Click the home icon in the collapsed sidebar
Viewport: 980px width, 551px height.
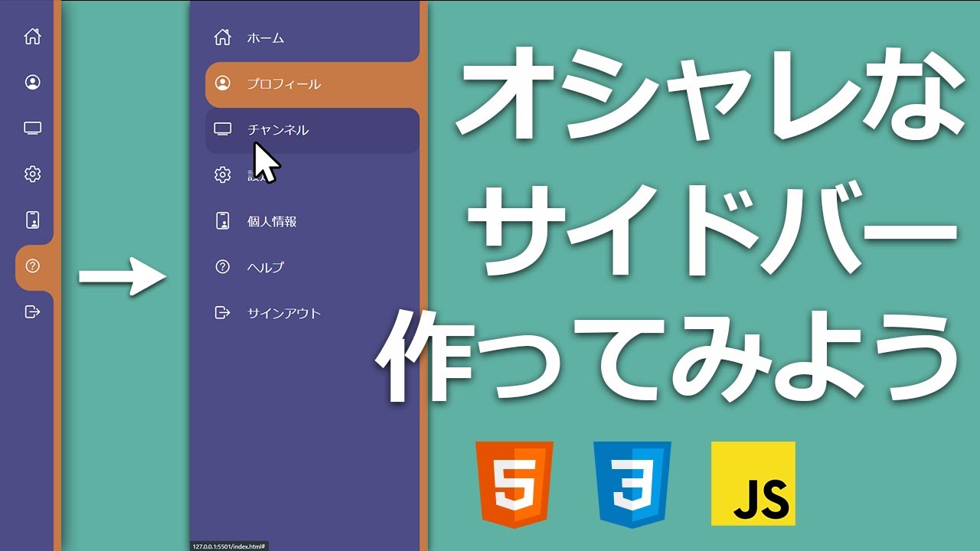[x=32, y=37]
